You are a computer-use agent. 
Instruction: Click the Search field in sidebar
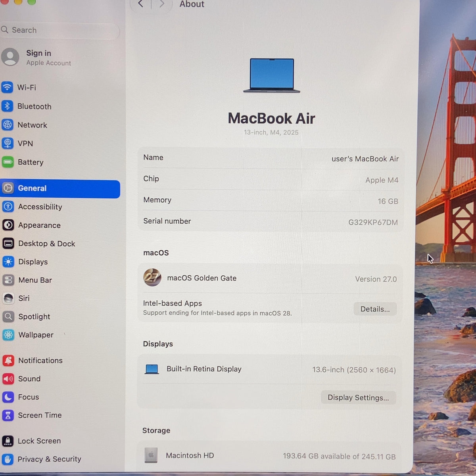tap(59, 30)
